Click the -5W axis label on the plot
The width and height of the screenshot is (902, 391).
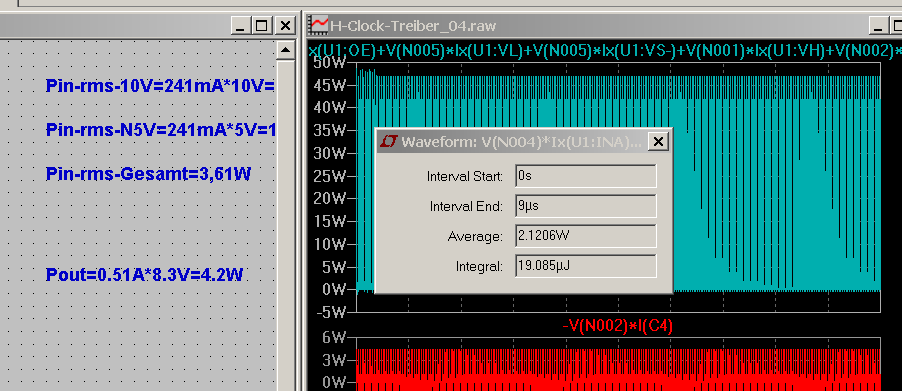pyautogui.click(x=331, y=312)
